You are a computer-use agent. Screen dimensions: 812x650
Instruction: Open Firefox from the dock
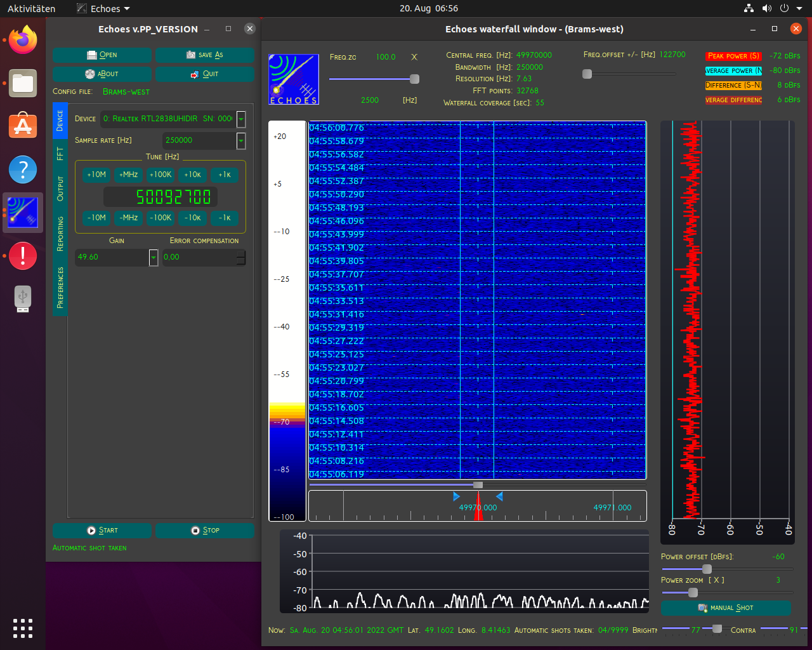(23, 40)
